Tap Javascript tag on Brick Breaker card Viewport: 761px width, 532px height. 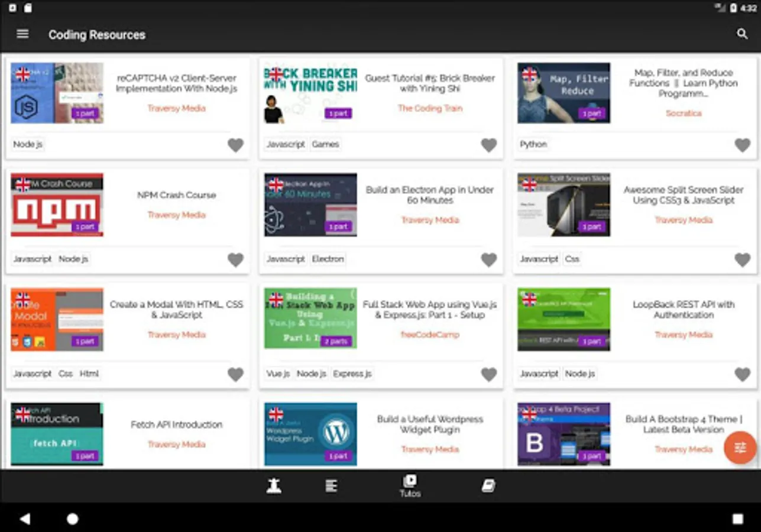286,144
